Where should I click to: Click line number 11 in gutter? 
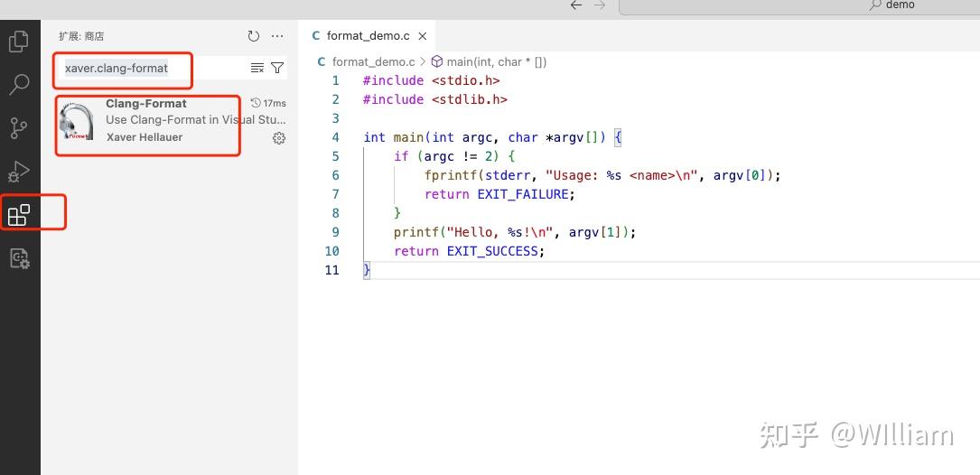point(331,270)
